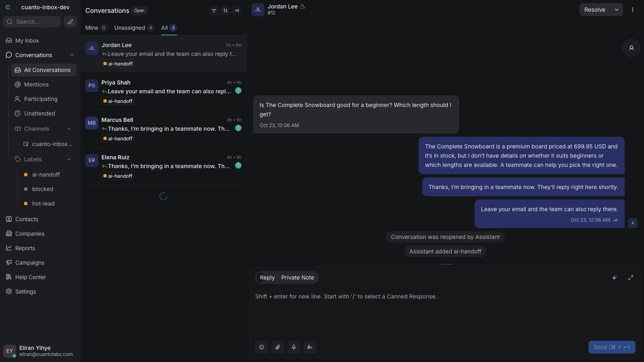644x362 pixels.
Task: Open Elena Ruiz conversation in list
Action: (x=163, y=166)
